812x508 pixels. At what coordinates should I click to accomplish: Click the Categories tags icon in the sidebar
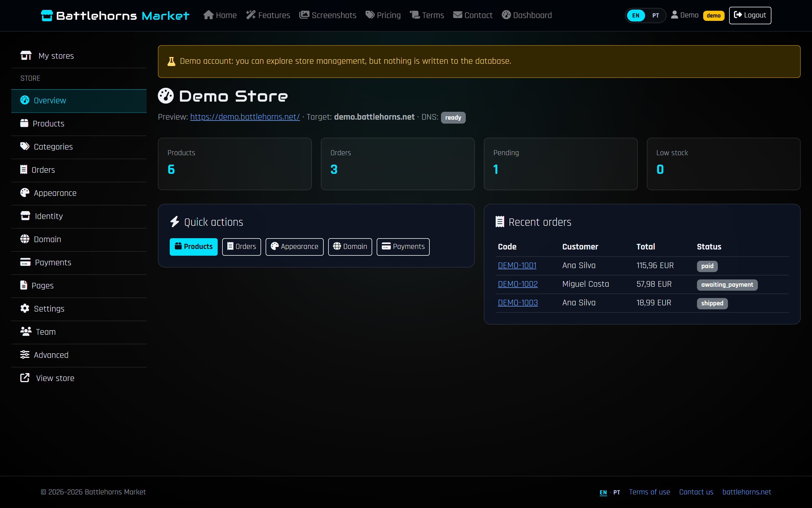25,146
